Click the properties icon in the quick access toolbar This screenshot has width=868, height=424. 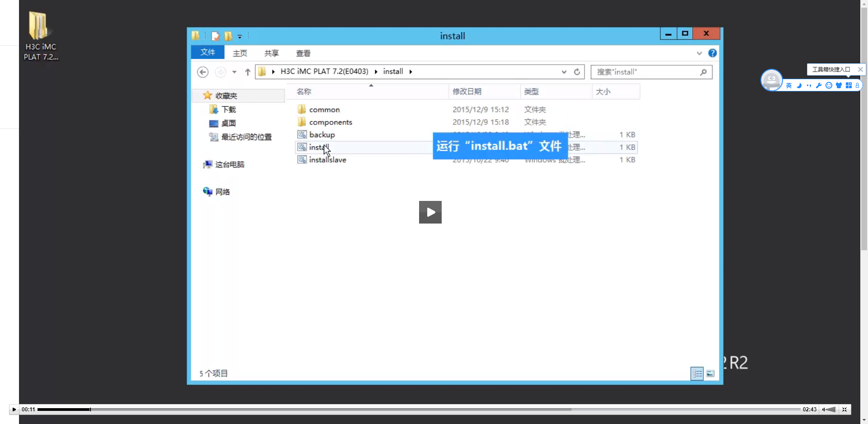216,36
